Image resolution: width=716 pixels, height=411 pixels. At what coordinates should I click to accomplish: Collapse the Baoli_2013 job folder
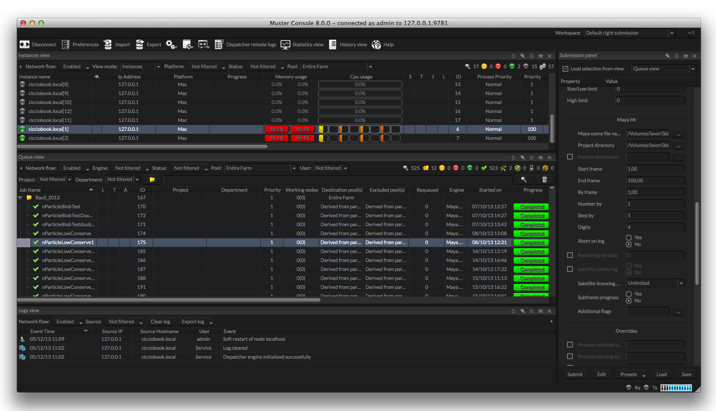point(21,198)
